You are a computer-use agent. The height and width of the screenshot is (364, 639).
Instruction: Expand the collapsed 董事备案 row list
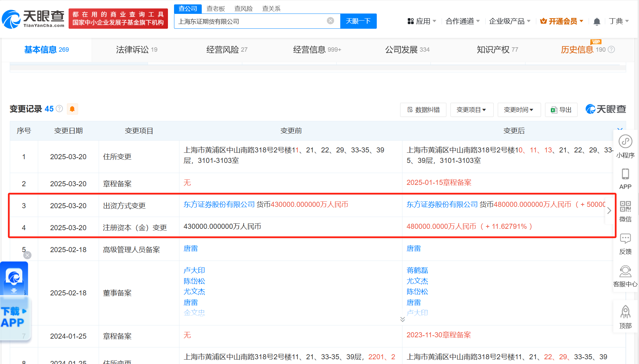point(402,319)
